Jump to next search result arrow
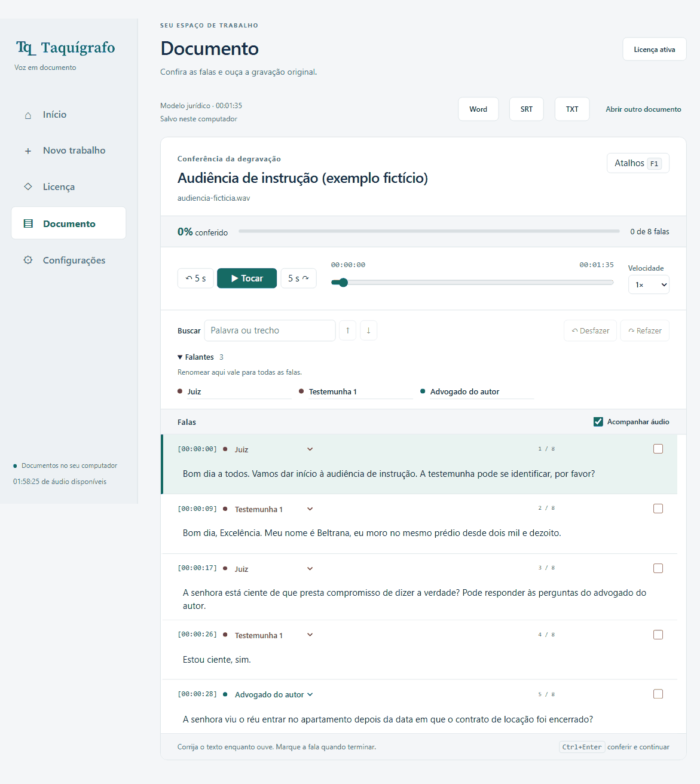The image size is (700, 784). [369, 330]
